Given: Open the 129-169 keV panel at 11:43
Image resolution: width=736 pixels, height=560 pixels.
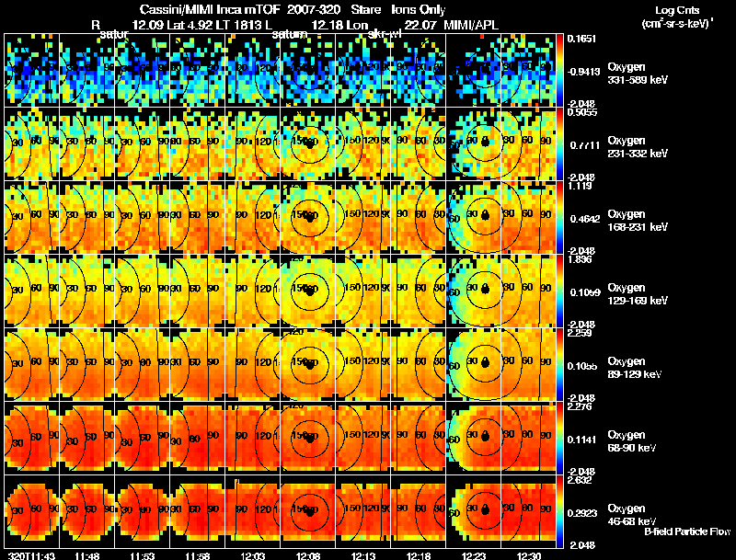Looking at the screenshot, I should pos(32,291).
